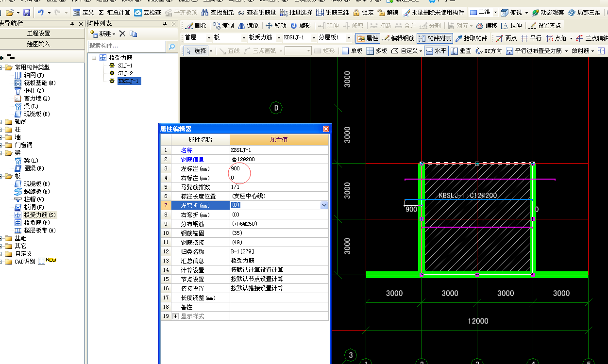Click the search magnifier in component list
The height and width of the screenshot is (364, 608).
[x=171, y=46]
